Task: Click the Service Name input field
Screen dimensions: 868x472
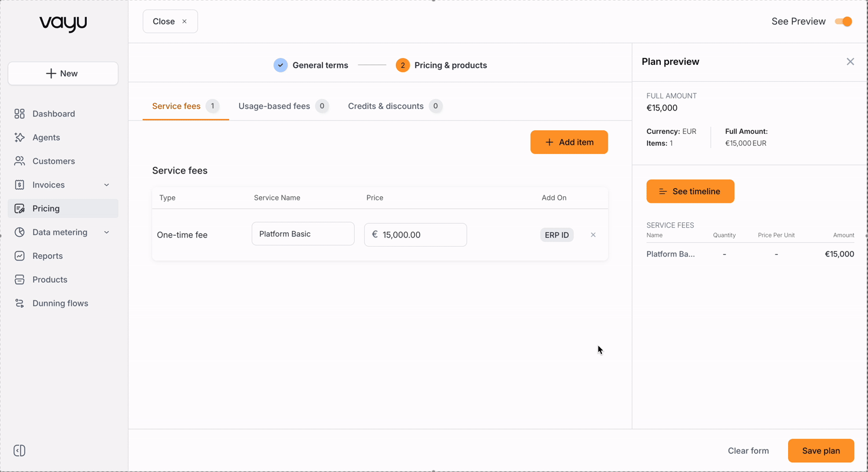Action: coord(303,234)
